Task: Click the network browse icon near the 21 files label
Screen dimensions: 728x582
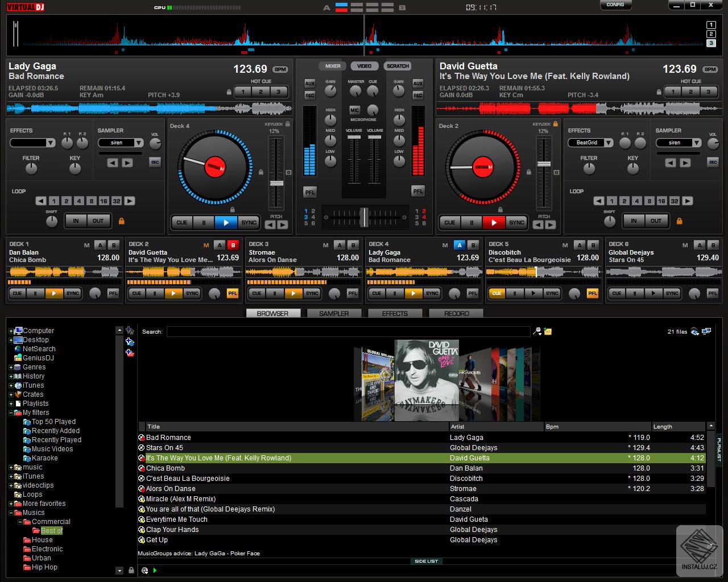Action: point(694,331)
